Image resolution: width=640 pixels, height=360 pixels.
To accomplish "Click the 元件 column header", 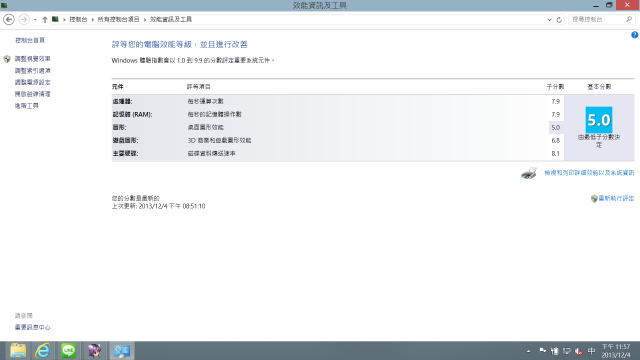I will [x=118, y=87].
